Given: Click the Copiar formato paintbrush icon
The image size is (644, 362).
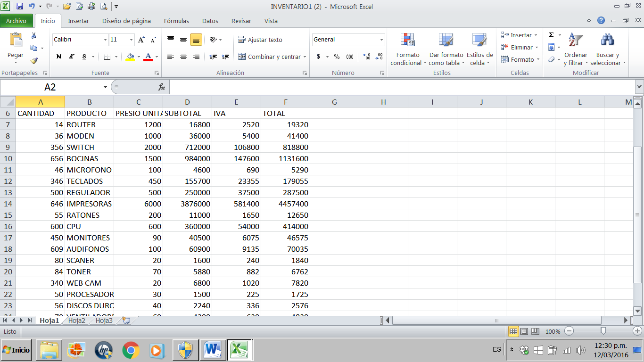Looking at the screenshot, I should (x=34, y=60).
